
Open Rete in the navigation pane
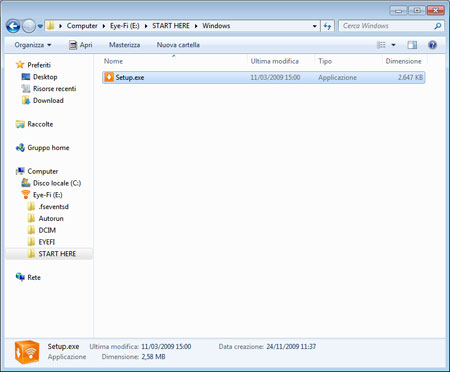34,277
